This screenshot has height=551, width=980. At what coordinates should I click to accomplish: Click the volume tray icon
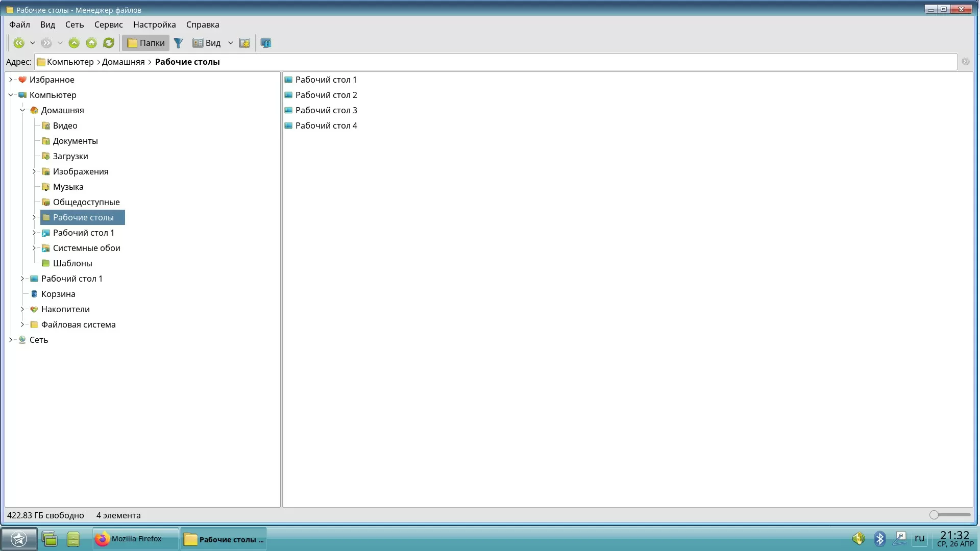pyautogui.click(x=858, y=538)
